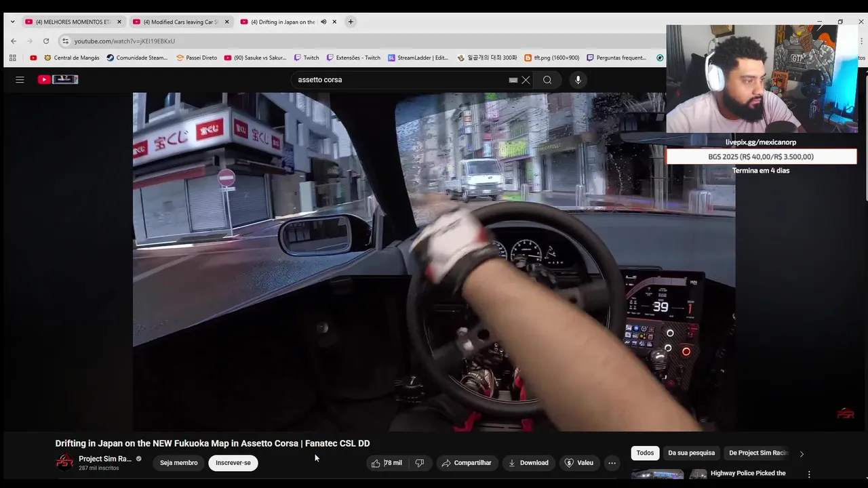Screen dimensions: 868x488
Task: Open Extensões - Twitch bookmark
Action: (353, 58)
